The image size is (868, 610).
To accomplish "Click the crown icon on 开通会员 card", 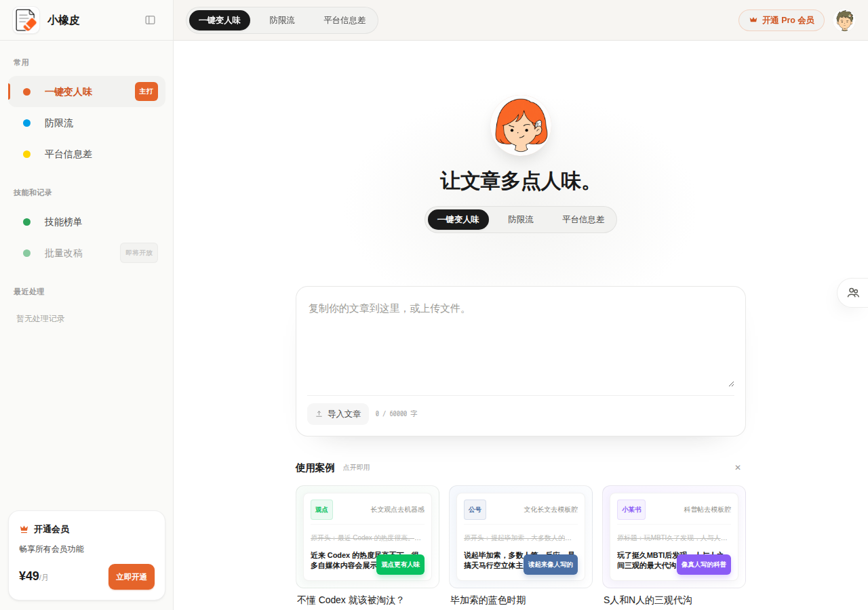I will (x=24, y=529).
